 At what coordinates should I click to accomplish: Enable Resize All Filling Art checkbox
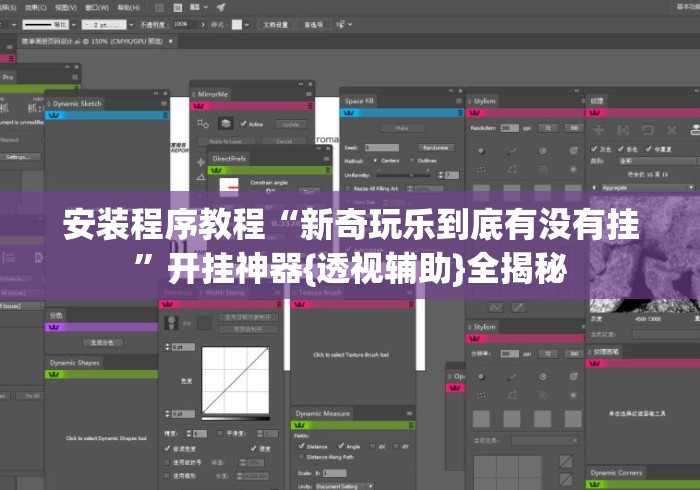pyautogui.click(x=348, y=188)
